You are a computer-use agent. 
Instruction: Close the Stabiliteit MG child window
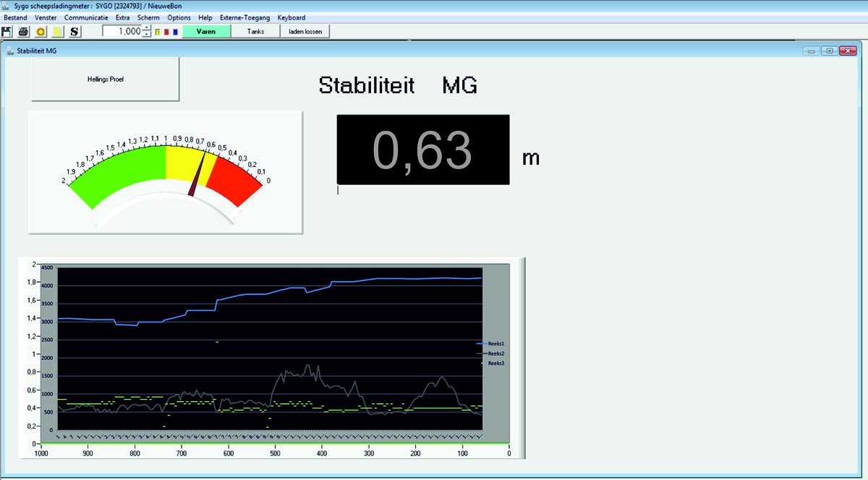pyautogui.click(x=848, y=51)
